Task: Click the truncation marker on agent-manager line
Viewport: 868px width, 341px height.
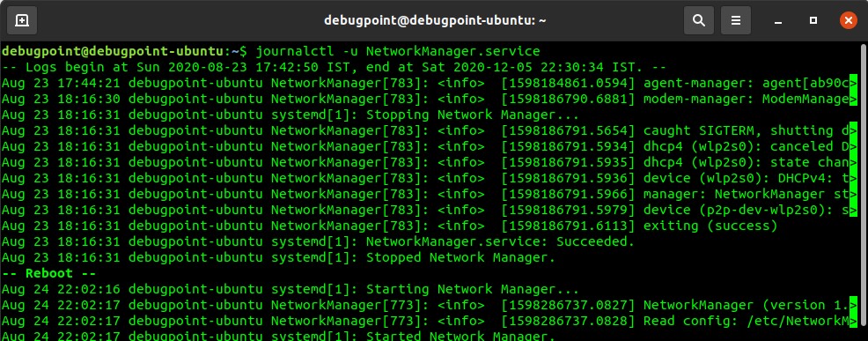Action: 853,84
